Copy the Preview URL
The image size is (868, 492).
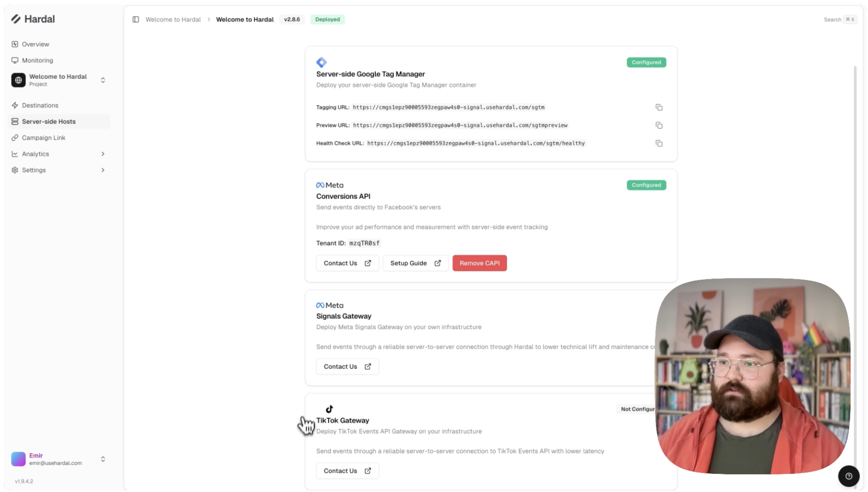(659, 125)
